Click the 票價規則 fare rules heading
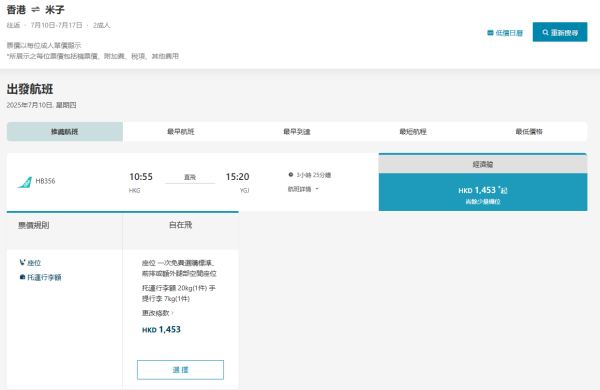This screenshot has width=600, height=390. (34, 225)
